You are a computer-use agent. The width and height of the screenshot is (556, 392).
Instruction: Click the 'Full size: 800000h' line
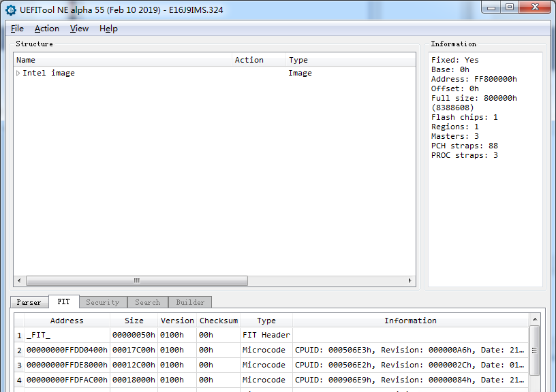click(x=474, y=98)
